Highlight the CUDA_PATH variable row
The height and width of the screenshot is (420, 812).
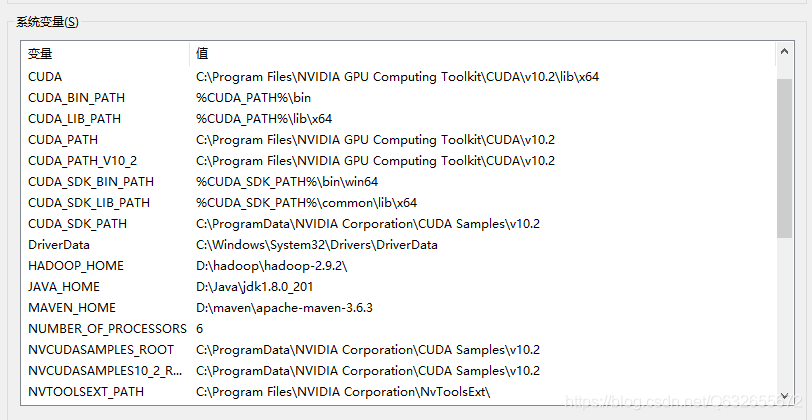click(x=63, y=140)
